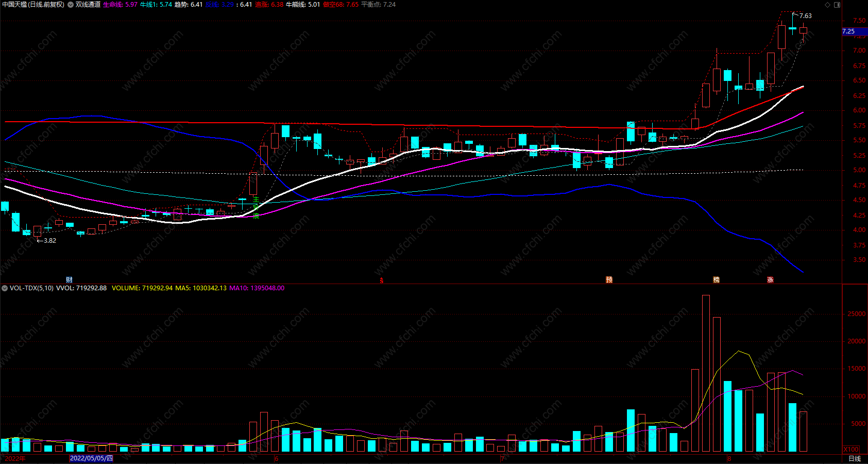Click the 5.00 price axis label
Image resolution: width=868 pixels, height=464 pixels.
(859, 170)
